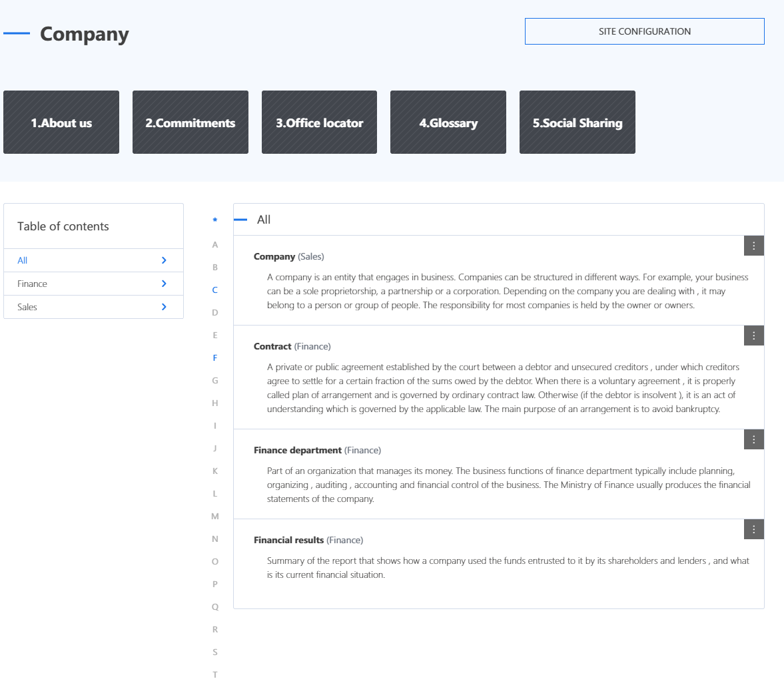
Task: Select Finance in table of contents
Action: click(x=93, y=284)
